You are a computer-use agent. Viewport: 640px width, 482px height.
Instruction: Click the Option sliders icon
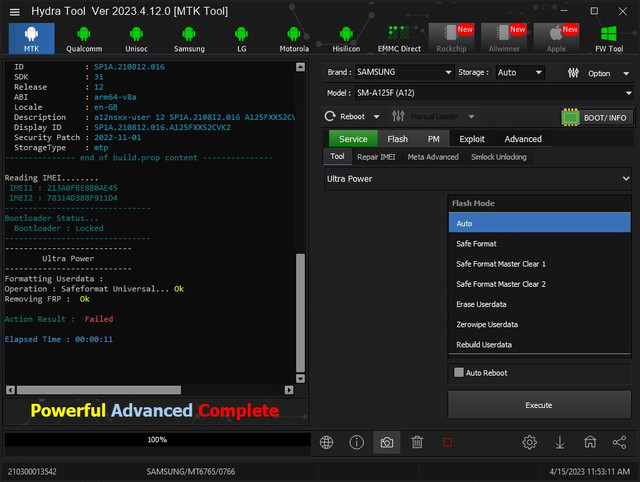[x=573, y=73]
